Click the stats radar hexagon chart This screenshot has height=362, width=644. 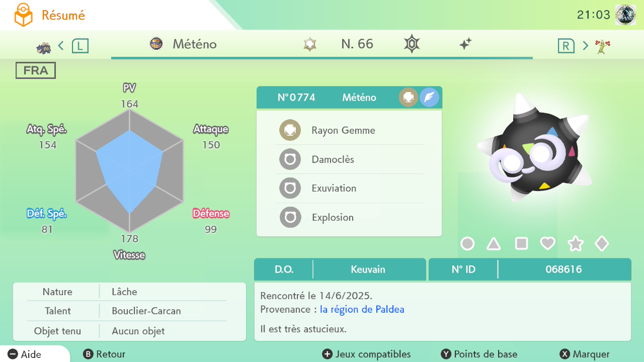(130, 171)
